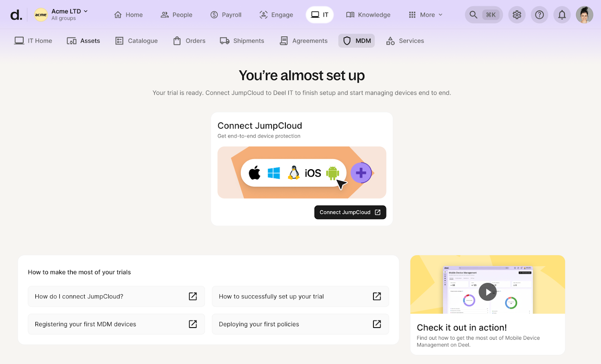Image resolution: width=601 pixels, height=364 pixels.
Task: Click the purple plus icon in banner
Action: click(361, 173)
